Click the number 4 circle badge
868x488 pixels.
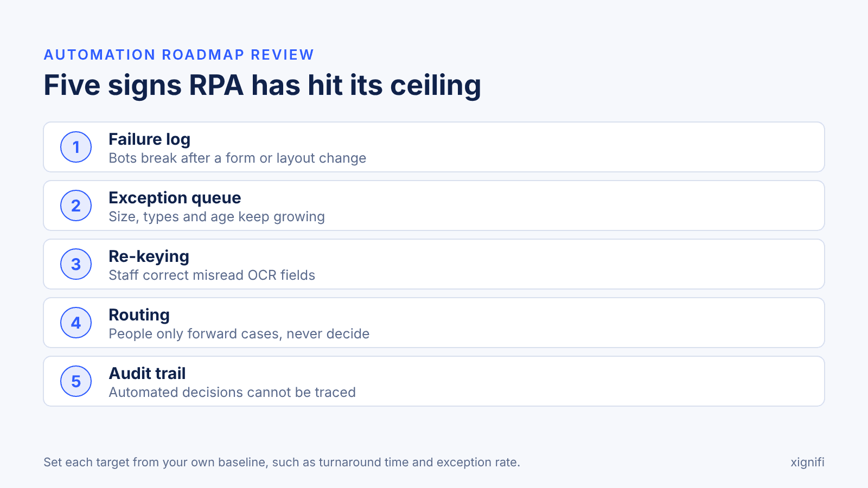pos(76,323)
